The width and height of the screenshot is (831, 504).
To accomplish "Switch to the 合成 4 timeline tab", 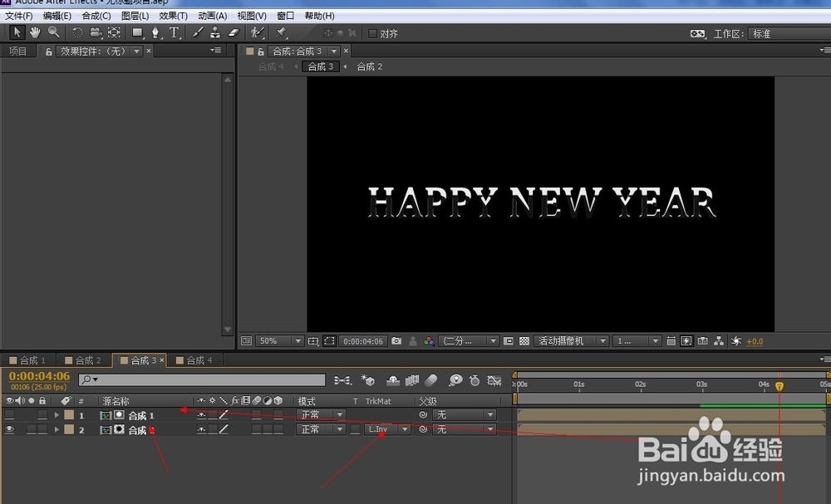I will click(x=194, y=360).
